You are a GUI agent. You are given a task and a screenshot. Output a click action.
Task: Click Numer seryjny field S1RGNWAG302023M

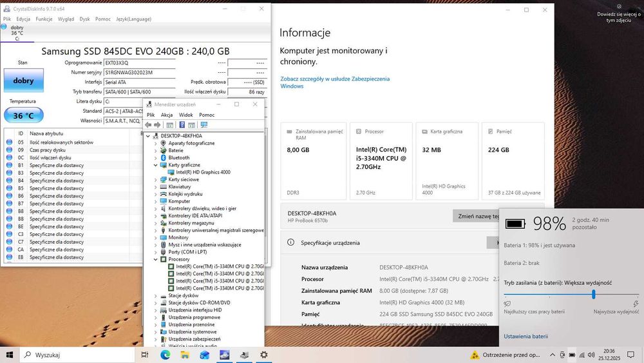click(139, 72)
